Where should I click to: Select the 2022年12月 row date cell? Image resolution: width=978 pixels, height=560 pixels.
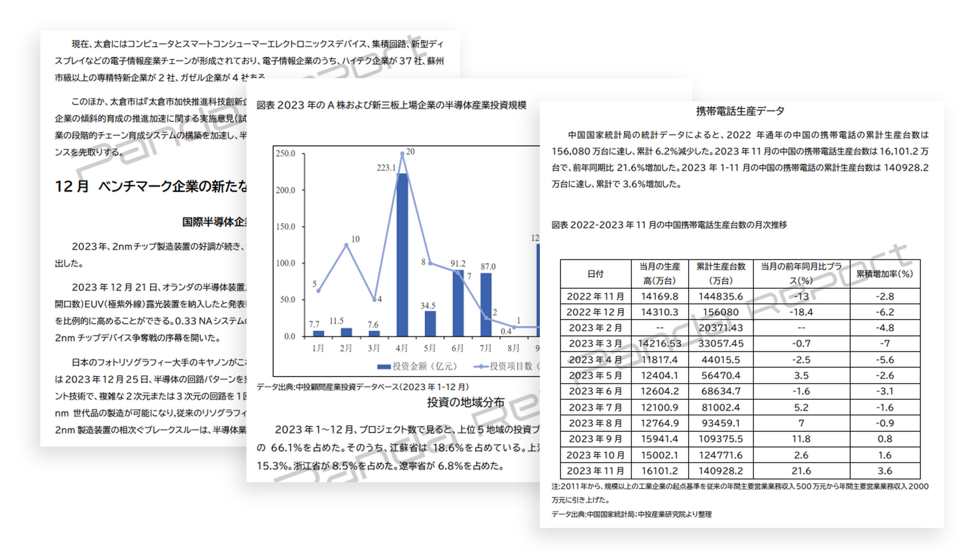point(595,312)
